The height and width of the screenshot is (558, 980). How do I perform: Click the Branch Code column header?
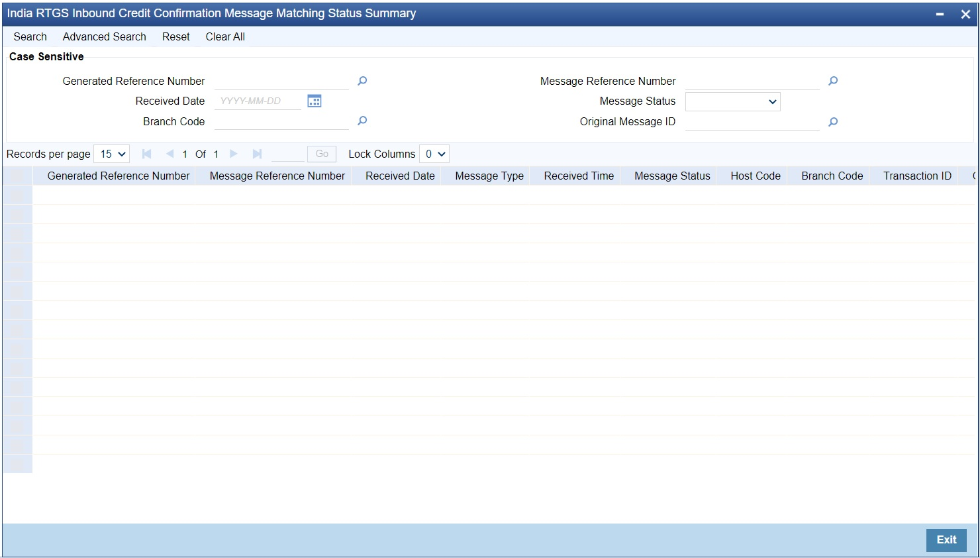pyautogui.click(x=832, y=176)
